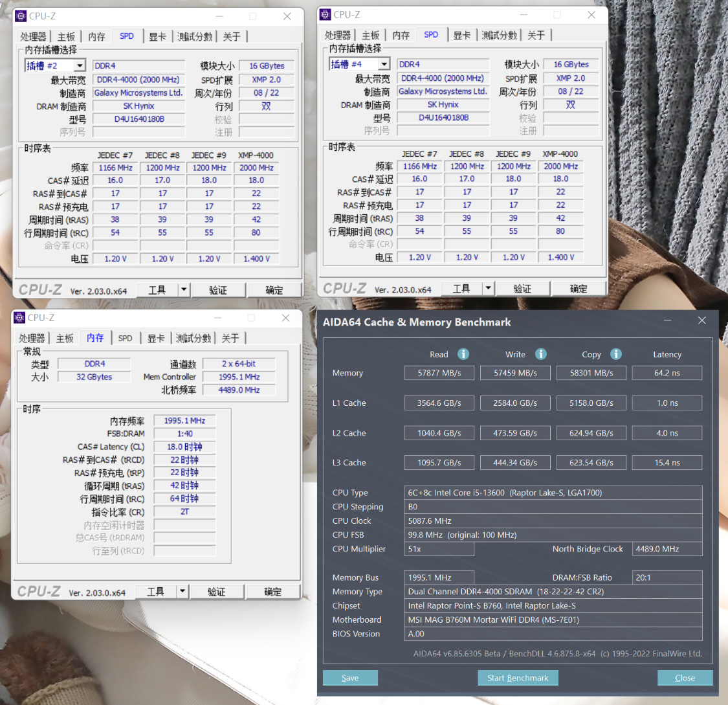Save the AIDA64 benchmark results
The height and width of the screenshot is (705, 728).
pos(350,678)
